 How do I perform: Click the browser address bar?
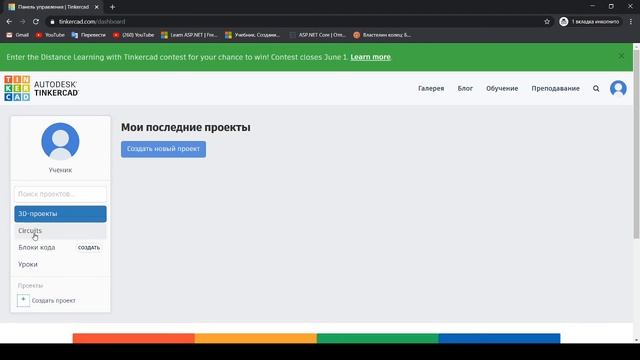click(298, 22)
